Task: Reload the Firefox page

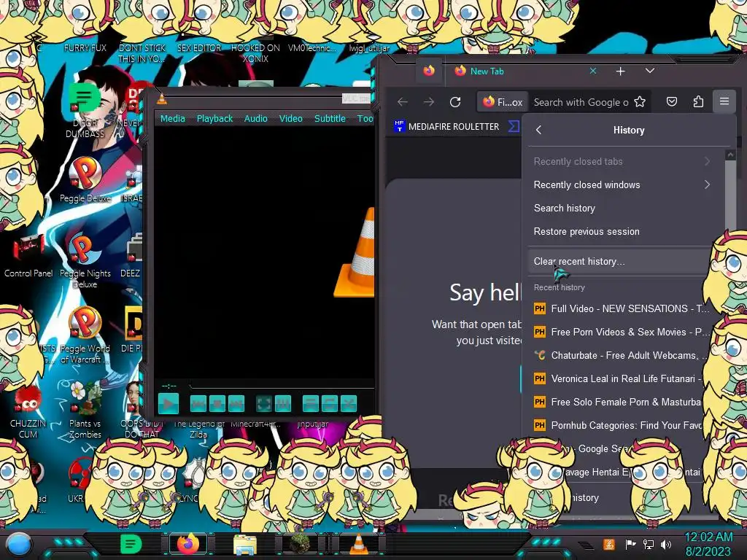Action: (455, 102)
